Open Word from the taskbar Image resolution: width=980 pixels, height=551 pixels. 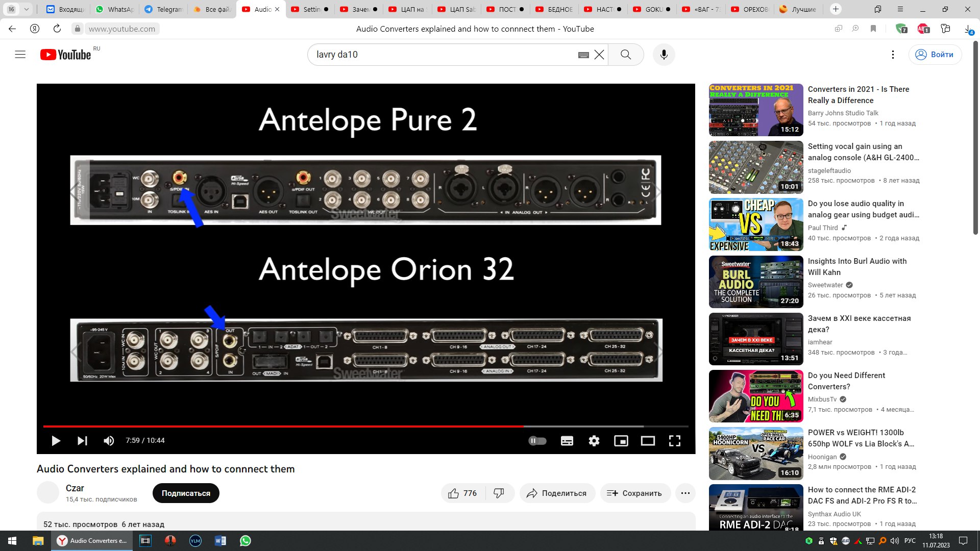click(220, 541)
